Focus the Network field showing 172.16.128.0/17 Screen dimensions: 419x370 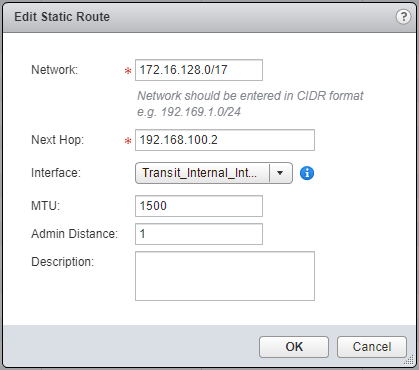[199, 70]
